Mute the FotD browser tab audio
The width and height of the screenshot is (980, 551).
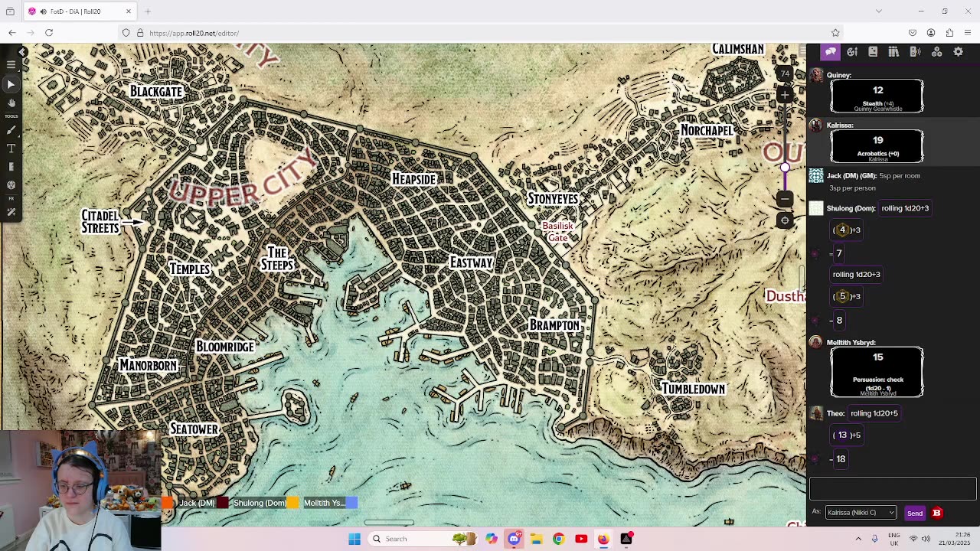44,11
